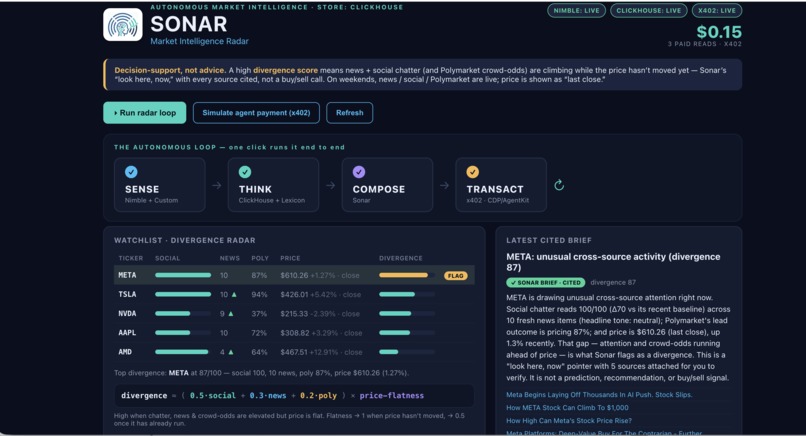The image size is (806, 436).
Task: Select the TRANSACT step card
Action: [501, 185]
